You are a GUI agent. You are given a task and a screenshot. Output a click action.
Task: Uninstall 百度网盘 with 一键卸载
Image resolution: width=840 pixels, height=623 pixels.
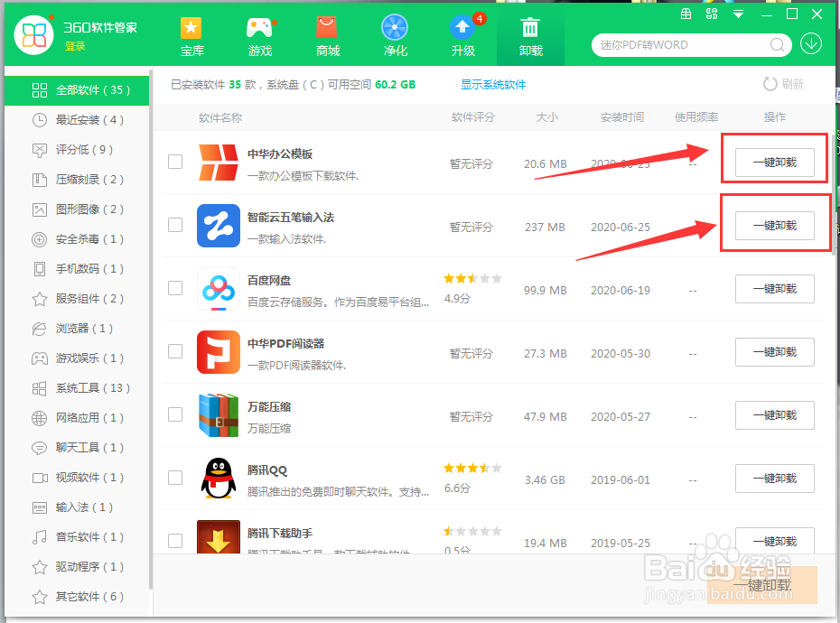pos(775,289)
